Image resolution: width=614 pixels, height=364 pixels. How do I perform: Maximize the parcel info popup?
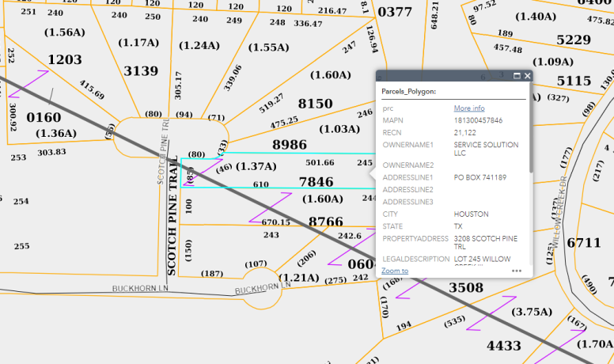(x=517, y=76)
